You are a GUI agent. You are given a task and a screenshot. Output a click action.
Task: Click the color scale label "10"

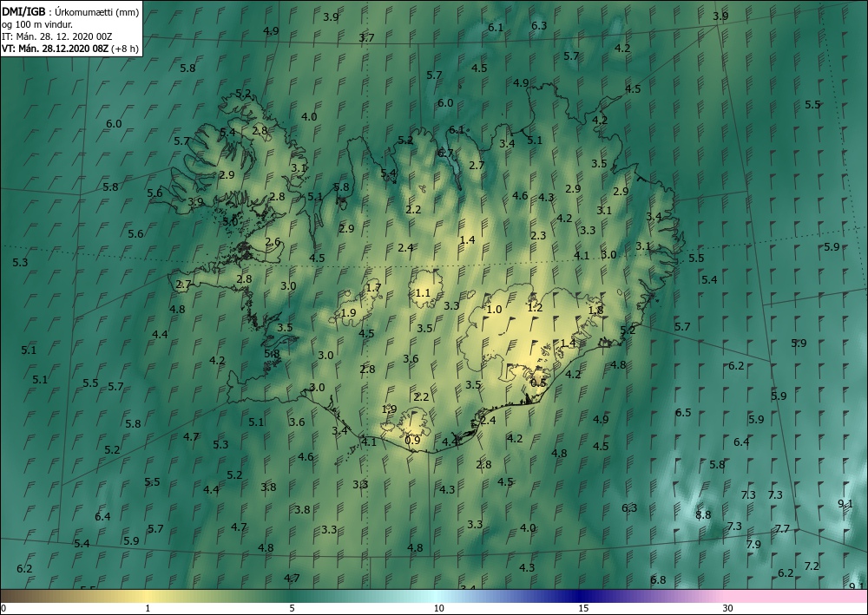[x=438, y=609]
